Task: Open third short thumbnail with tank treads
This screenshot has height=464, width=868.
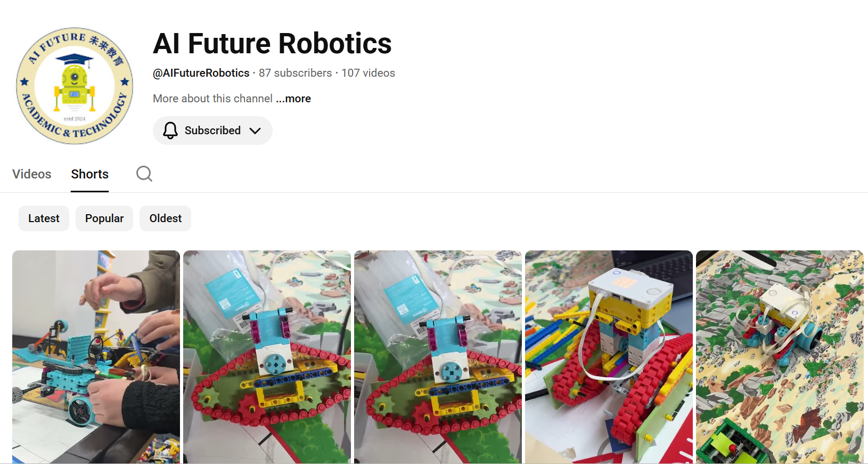Action: coord(438,357)
